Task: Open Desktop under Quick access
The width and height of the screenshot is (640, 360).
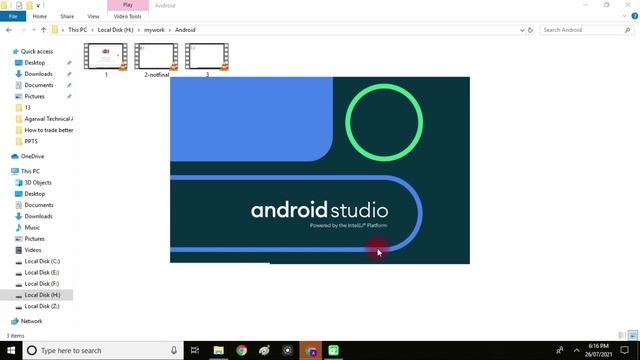Action: (x=34, y=63)
